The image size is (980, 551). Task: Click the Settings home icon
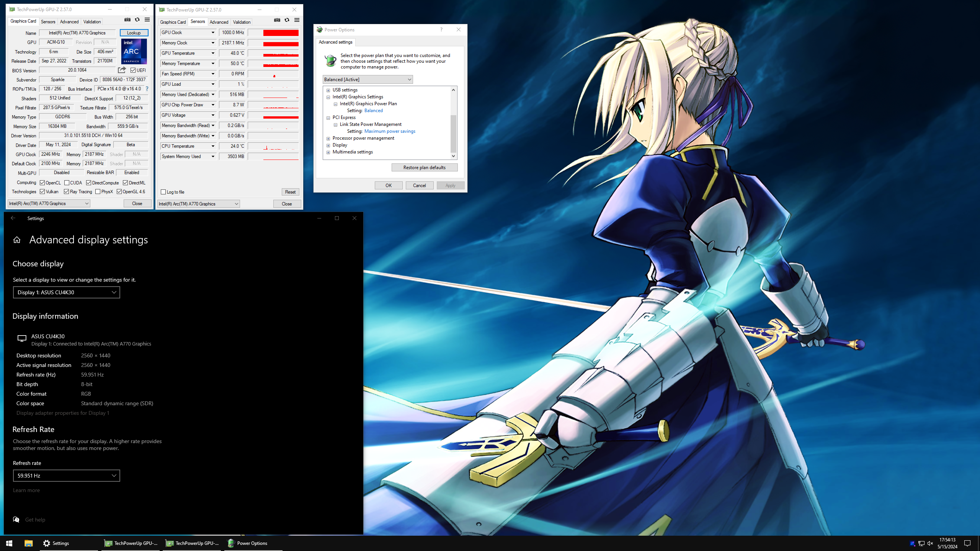pos(17,240)
